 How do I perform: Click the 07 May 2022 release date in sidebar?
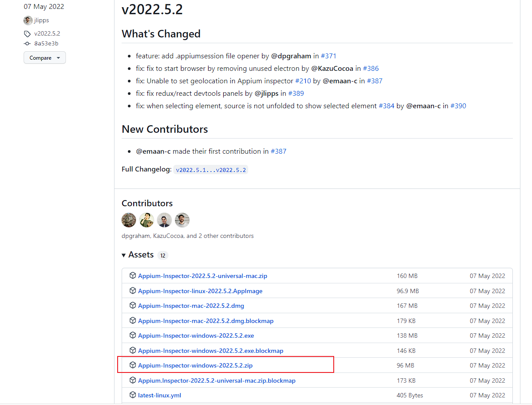click(x=44, y=7)
